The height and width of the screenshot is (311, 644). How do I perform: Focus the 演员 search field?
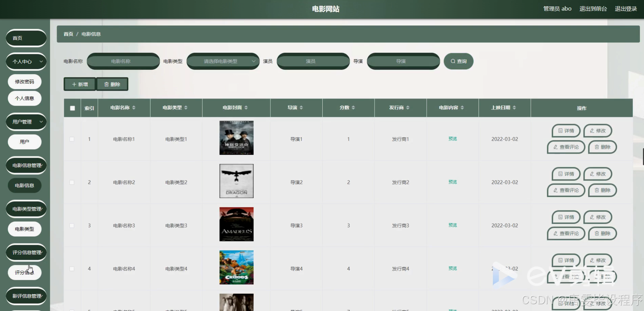click(313, 61)
